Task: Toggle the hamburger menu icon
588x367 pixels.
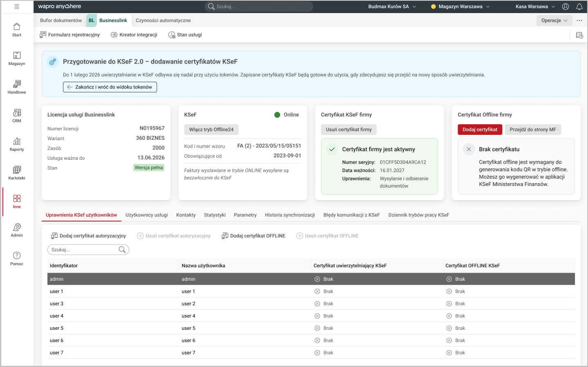Action: (17, 7)
